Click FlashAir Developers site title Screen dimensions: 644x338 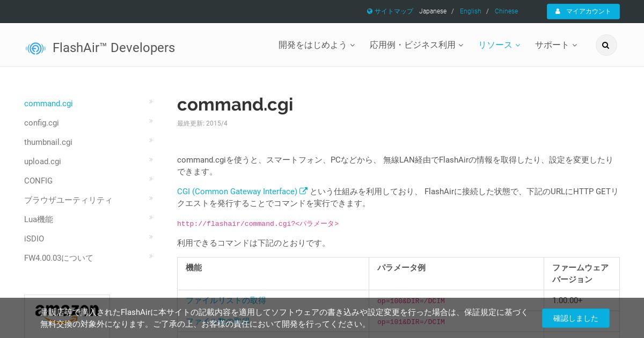(114, 48)
